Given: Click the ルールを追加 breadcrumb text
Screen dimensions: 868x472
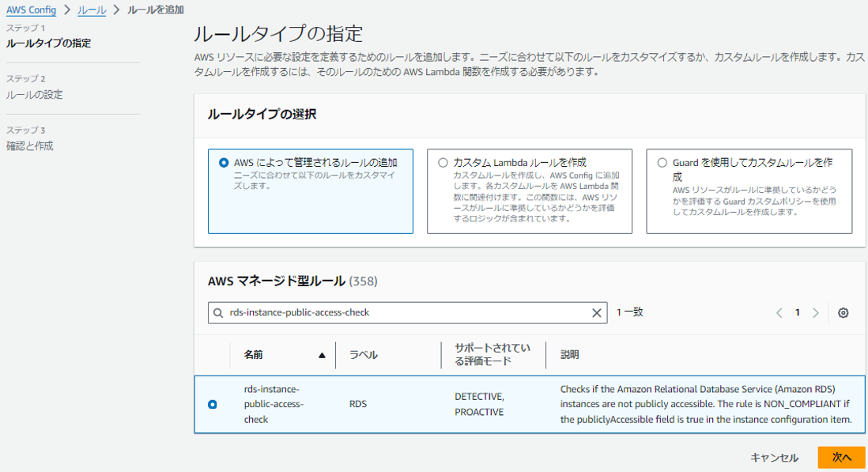Looking at the screenshot, I should pos(156,10).
